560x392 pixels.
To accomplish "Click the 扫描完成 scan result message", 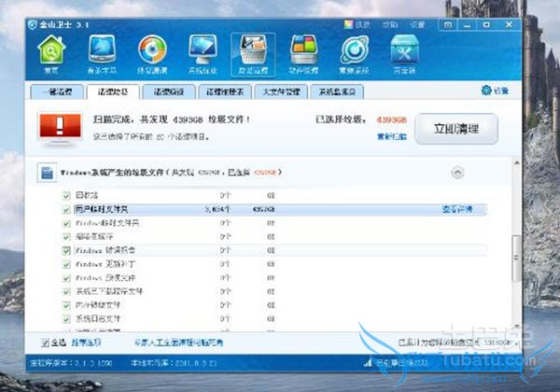I will [172, 119].
